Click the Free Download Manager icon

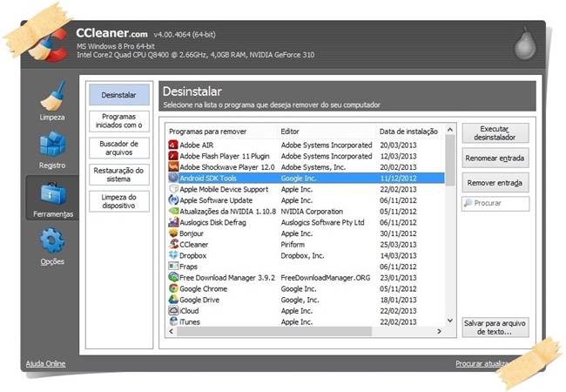(x=173, y=278)
